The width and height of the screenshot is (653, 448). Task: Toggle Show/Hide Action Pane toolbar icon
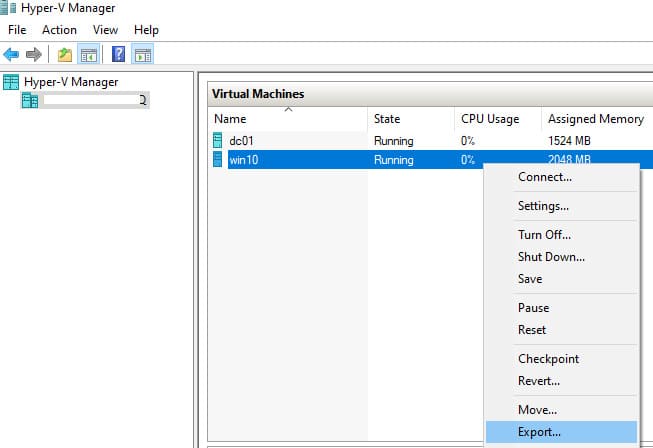[142, 55]
